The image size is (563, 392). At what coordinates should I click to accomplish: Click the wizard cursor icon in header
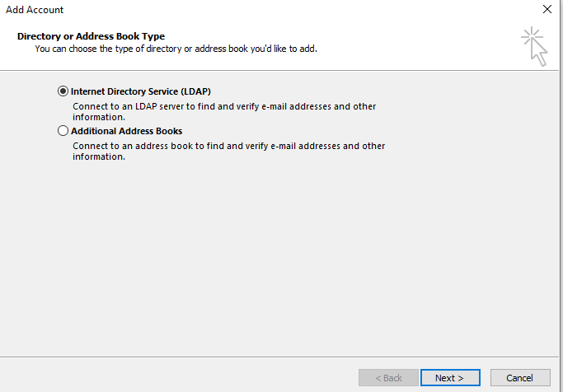534,46
